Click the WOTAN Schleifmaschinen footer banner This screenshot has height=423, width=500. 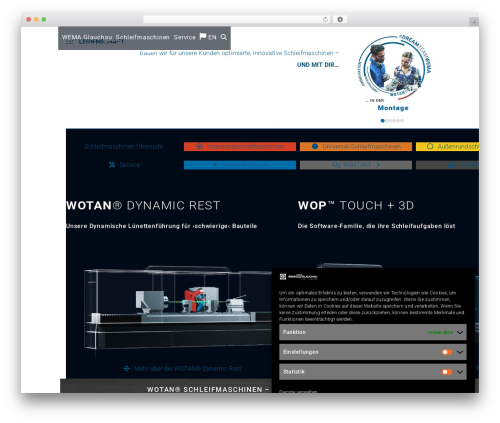click(166, 386)
